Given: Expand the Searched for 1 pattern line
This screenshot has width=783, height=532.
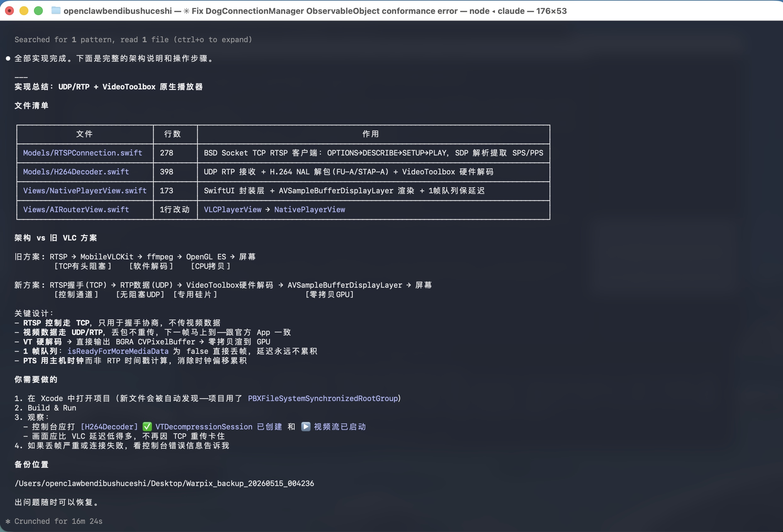Looking at the screenshot, I should (133, 40).
